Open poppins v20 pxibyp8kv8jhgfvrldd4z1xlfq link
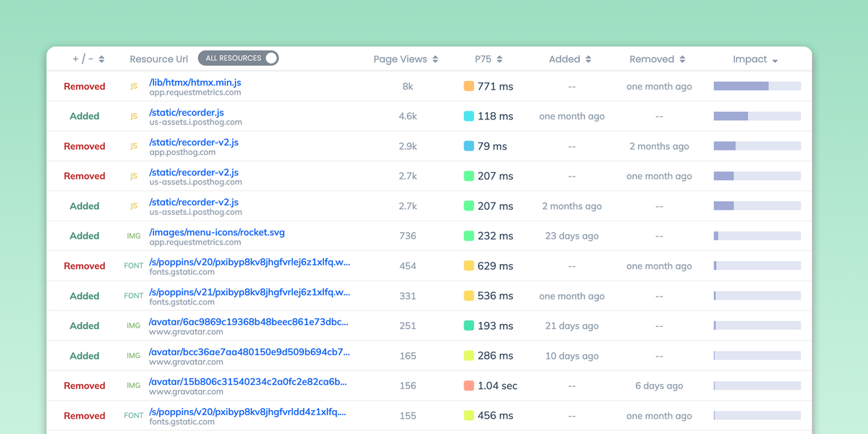The height and width of the screenshot is (434, 868). [247, 412]
